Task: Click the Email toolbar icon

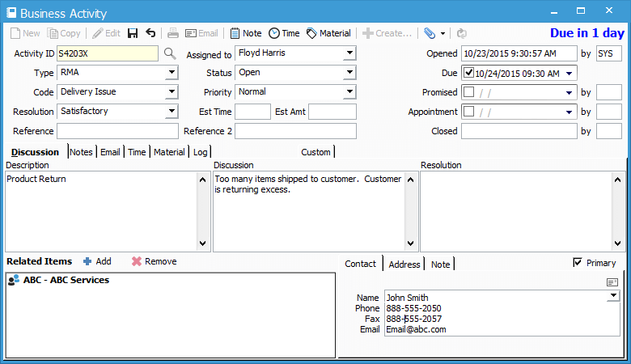Action: coord(191,33)
